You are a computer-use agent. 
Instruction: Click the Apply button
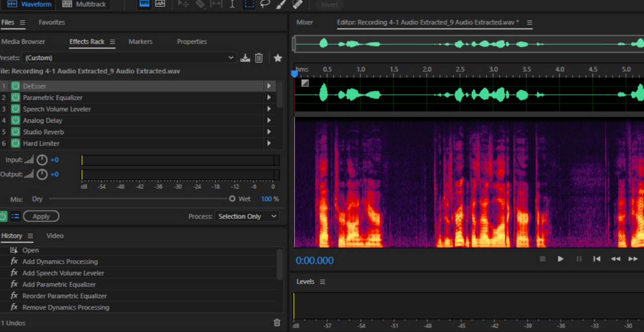coord(41,216)
